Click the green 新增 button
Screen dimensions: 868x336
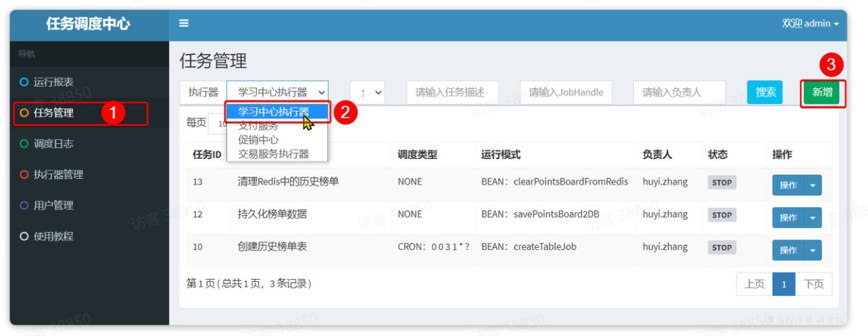click(823, 92)
